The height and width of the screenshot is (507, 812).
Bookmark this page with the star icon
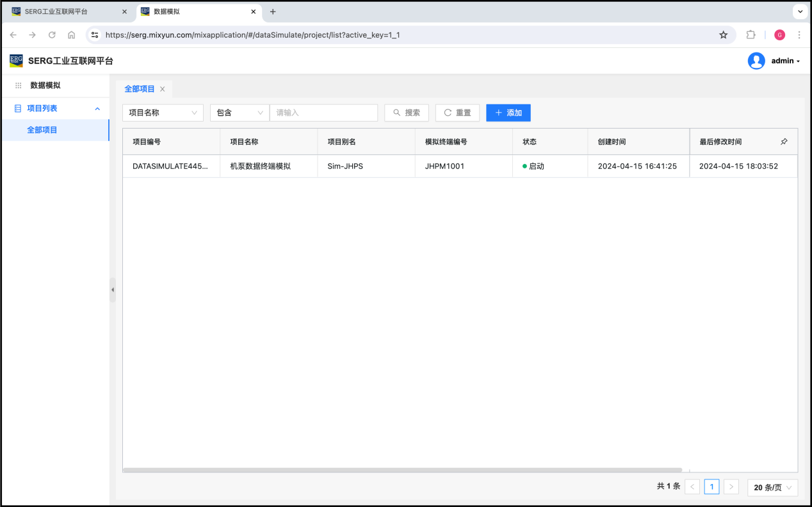[x=723, y=35]
